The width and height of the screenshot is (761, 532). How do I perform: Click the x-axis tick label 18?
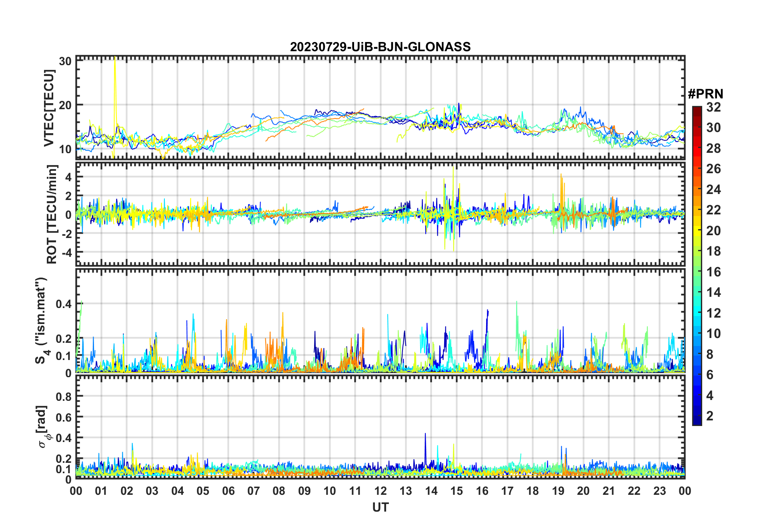pyautogui.click(x=533, y=491)
